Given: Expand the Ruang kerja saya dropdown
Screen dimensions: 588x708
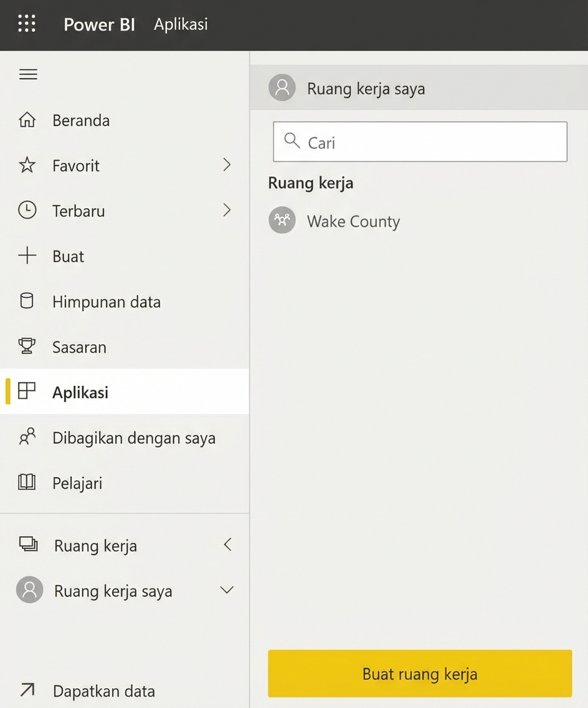Looking at the screenshot, I should [228, 590].
